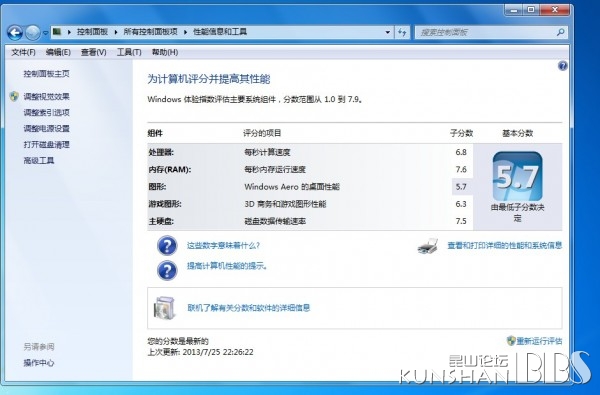The width and height of the screenshot is (600, 395).
Task: Click the 5.7 base score badge
Action: pos(517,176)
